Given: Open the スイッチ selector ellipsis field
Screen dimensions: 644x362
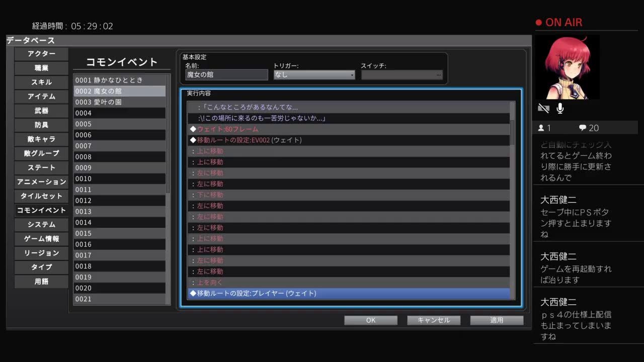Looking at the screenshot, I should click(x=401, y=75).
